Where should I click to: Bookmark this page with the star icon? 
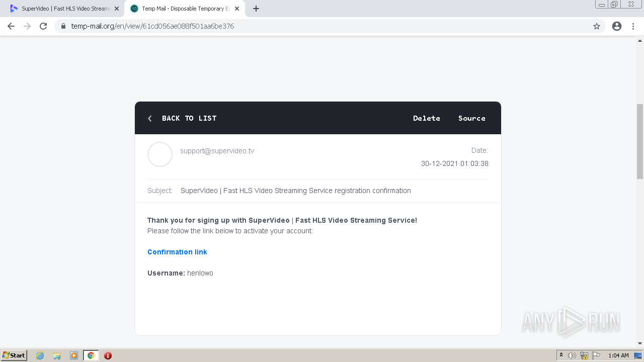(x=597, y=26)
